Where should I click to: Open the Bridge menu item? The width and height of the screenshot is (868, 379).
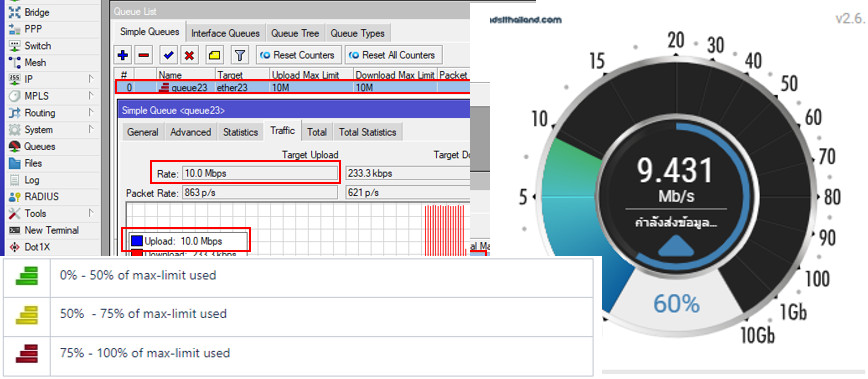tap(37, 12)
